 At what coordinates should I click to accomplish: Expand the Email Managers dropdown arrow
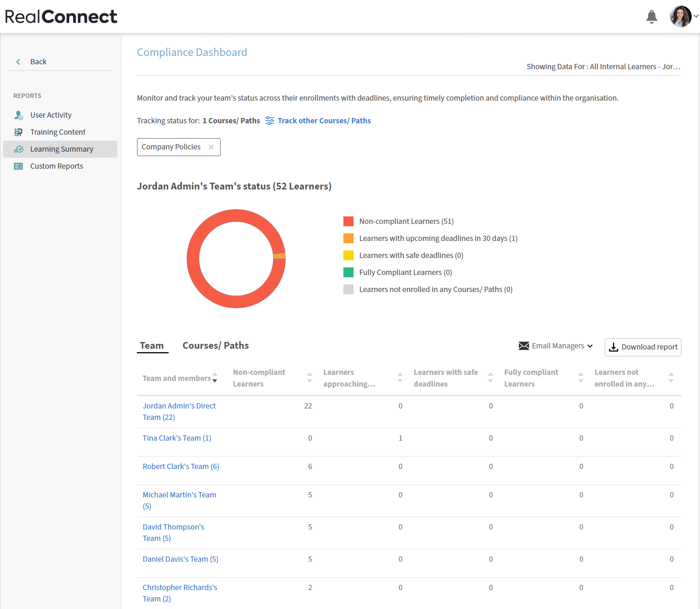[x=590, y=346]
